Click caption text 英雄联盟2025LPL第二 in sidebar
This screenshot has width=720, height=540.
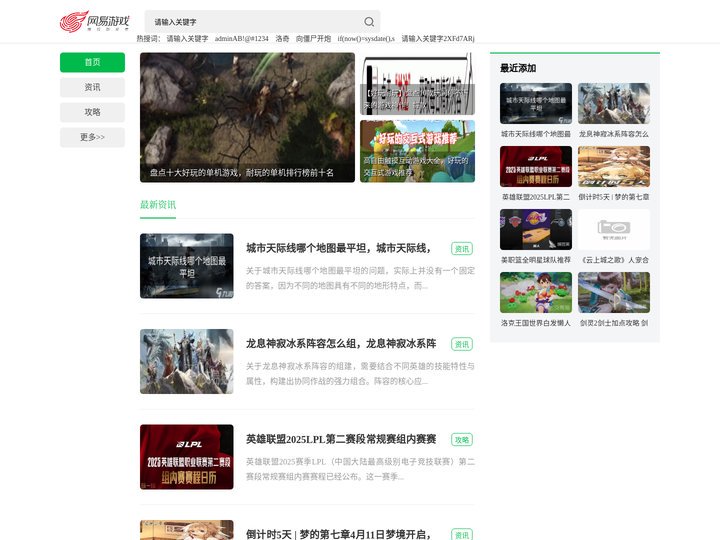click(x=536, y=197)
